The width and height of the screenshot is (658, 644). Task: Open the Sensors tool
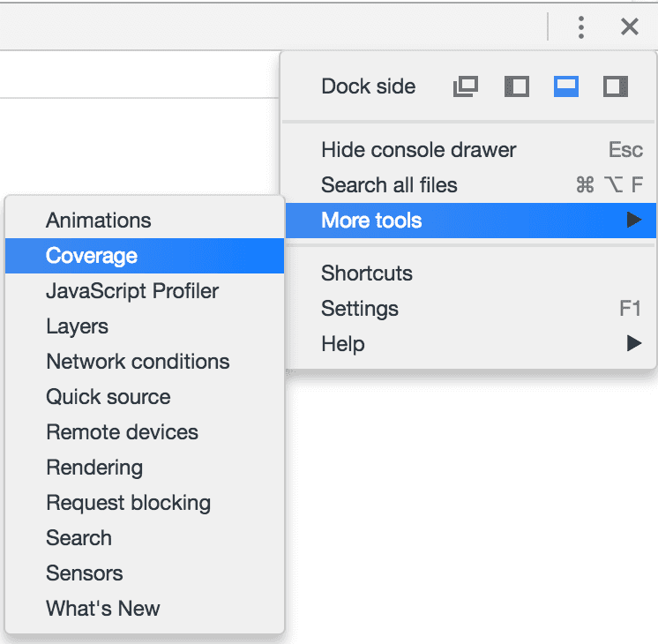tap(85, 573)
